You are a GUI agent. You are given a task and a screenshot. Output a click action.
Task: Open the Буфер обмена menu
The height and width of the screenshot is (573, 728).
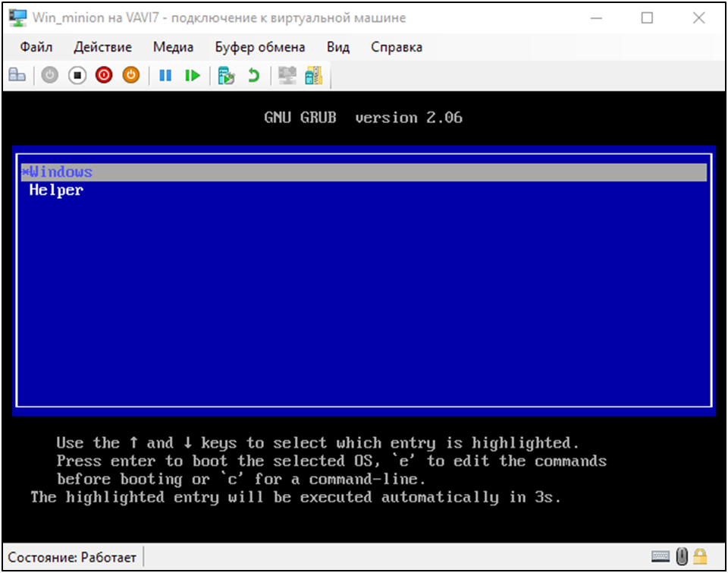259,47
